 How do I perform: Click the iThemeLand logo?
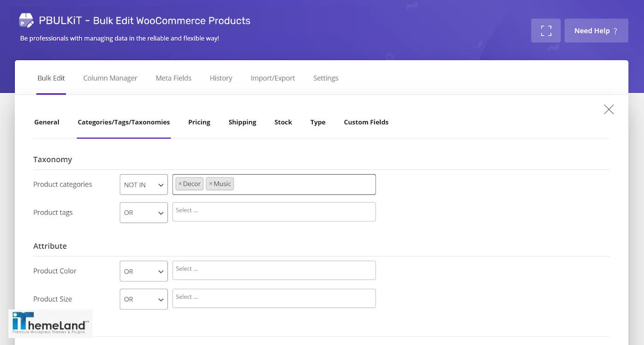click(x=50, y=323)
